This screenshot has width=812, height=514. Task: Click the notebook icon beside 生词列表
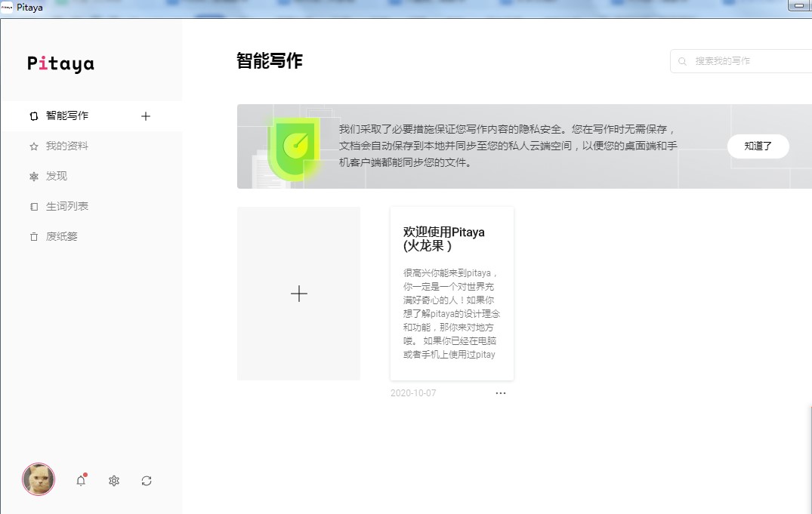point(34,207)
